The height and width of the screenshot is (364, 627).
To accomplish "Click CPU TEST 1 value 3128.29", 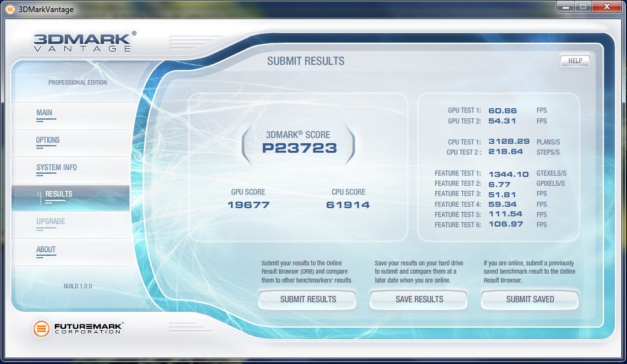I will click(x=509, y=141).
